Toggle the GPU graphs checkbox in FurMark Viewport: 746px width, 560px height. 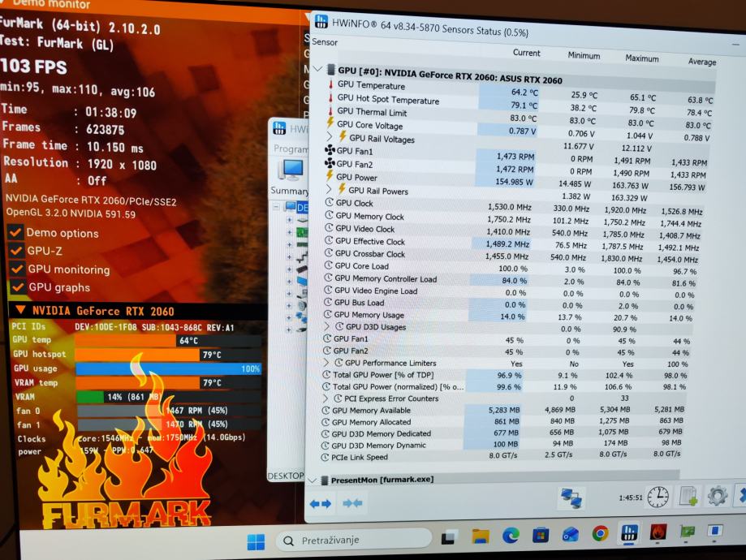coord(18,287)
